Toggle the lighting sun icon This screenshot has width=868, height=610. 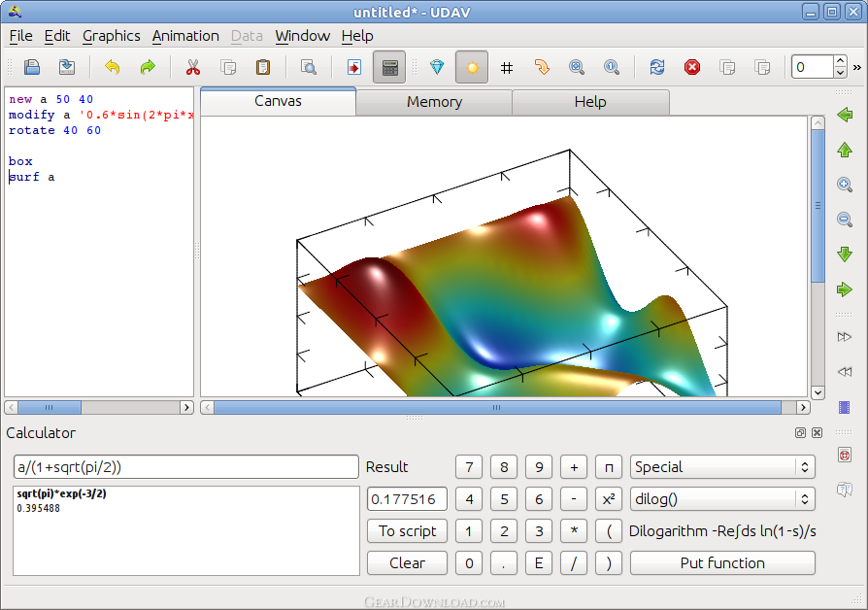tap(472, 68)
